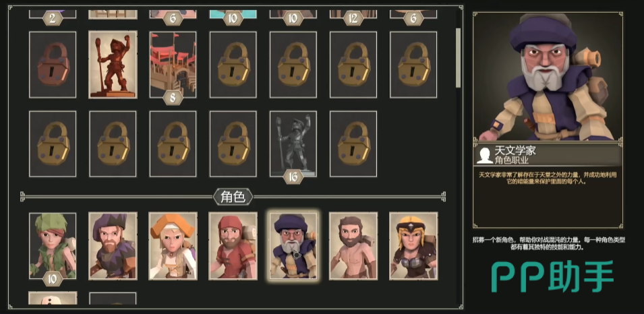Select the red cap bearded character card
Image resolution: width=644 pixels, height=314 pixels.
pos(233,246)
